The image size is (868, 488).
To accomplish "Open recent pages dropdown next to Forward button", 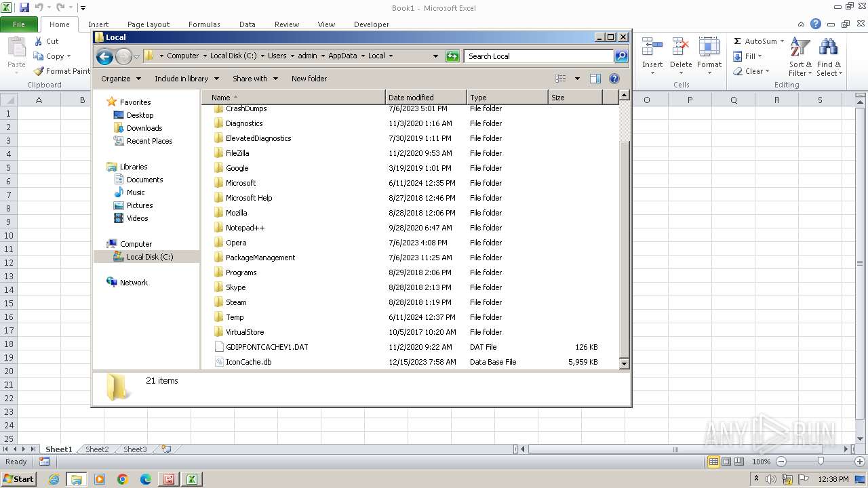I will (x=136, y=56).
